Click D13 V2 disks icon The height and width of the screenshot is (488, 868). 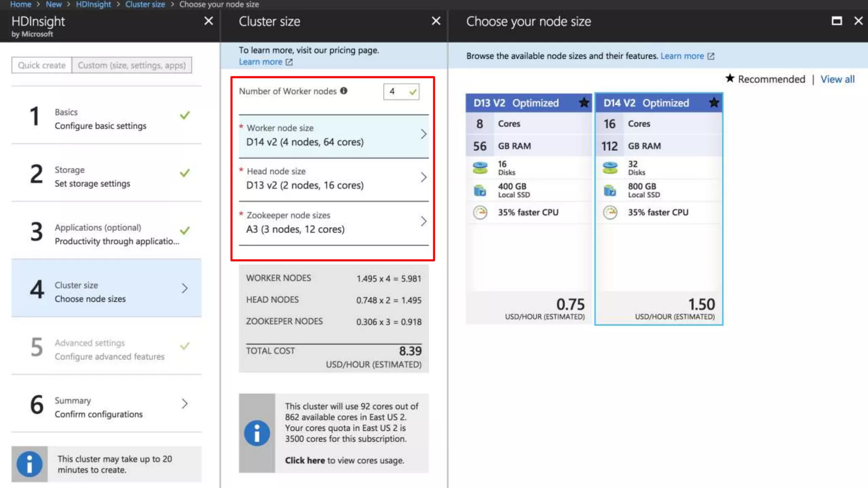480,168
